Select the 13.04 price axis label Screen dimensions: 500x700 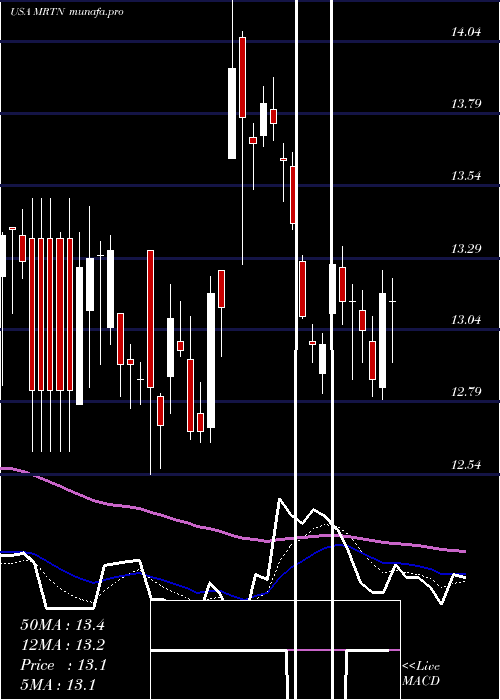coord(466,320)
